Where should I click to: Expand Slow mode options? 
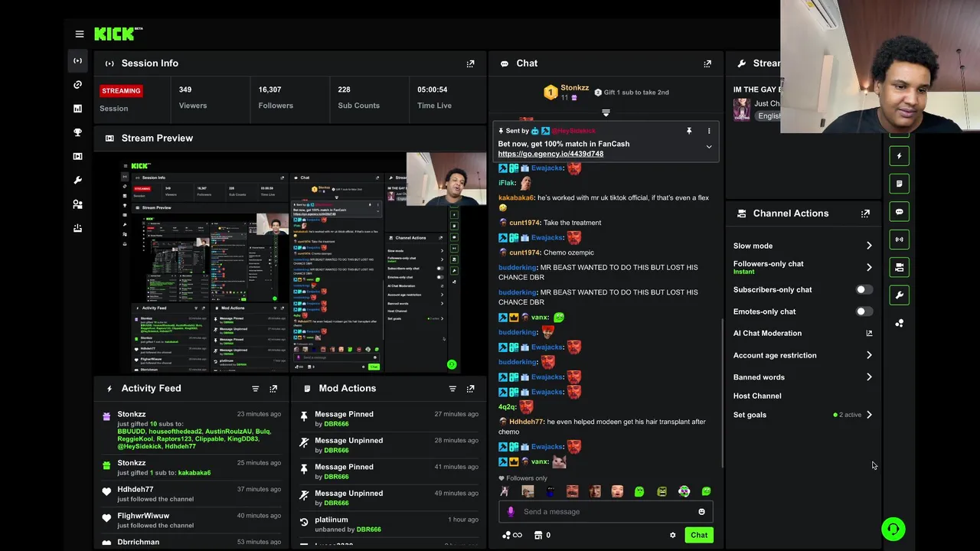point(869,246)
